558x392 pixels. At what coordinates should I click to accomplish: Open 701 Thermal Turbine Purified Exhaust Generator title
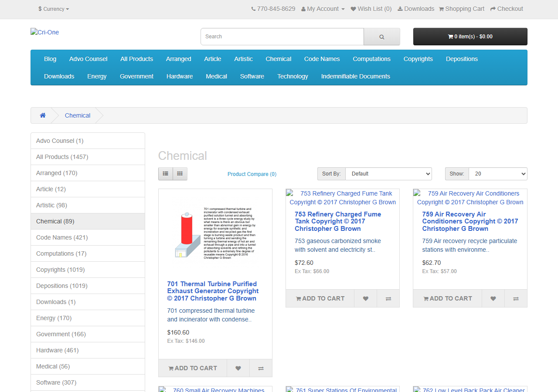213,291
